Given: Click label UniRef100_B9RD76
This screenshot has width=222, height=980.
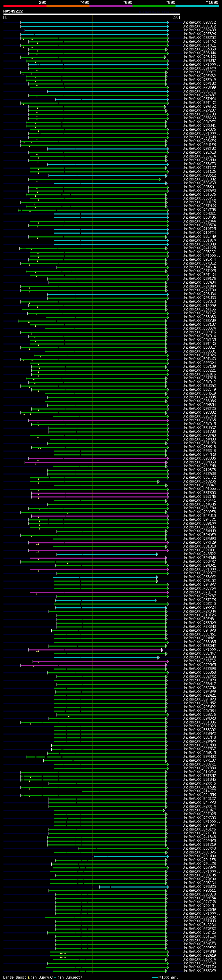Looking at the screenshot, I should [199, 129].
